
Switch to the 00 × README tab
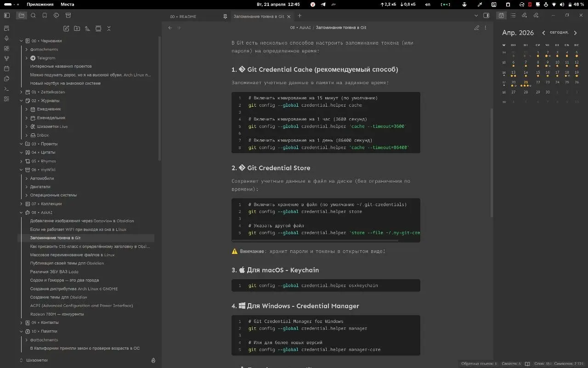tap(197, 16)
